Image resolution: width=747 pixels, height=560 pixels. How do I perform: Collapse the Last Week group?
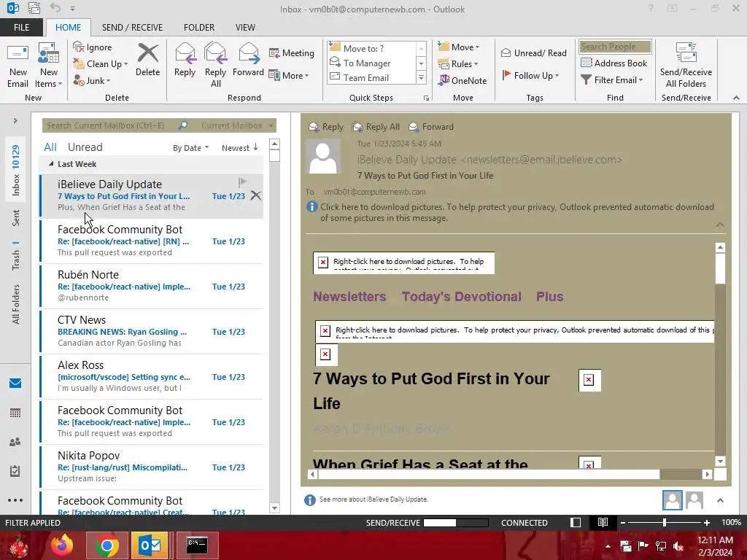(51, 164)
